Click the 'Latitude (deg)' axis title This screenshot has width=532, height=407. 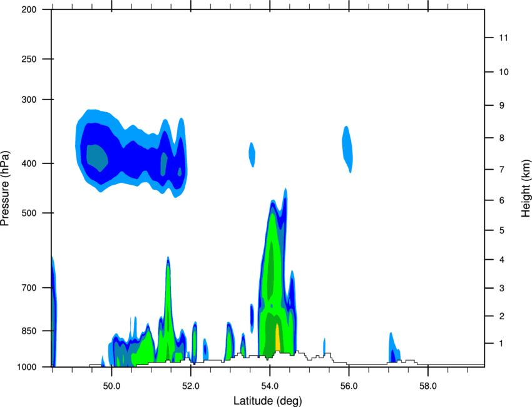pos(267,401)
